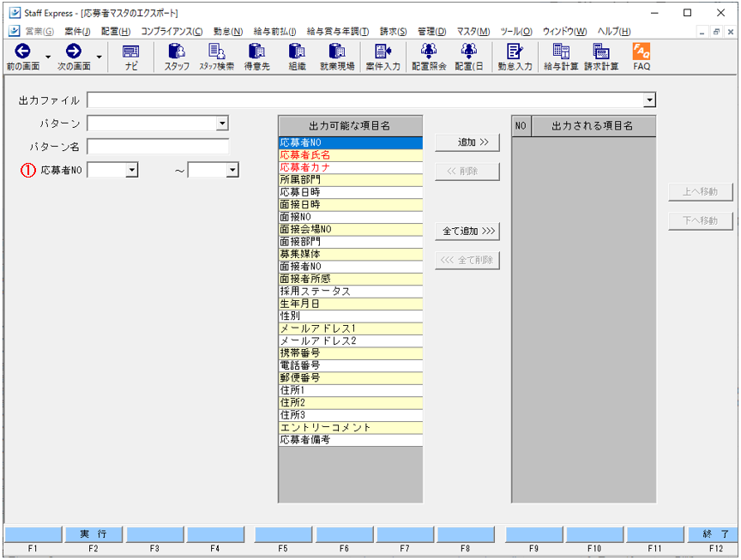Screen dimensions: 741x560
Task: Click the 追加 >> button
Action: coord(467,142)
